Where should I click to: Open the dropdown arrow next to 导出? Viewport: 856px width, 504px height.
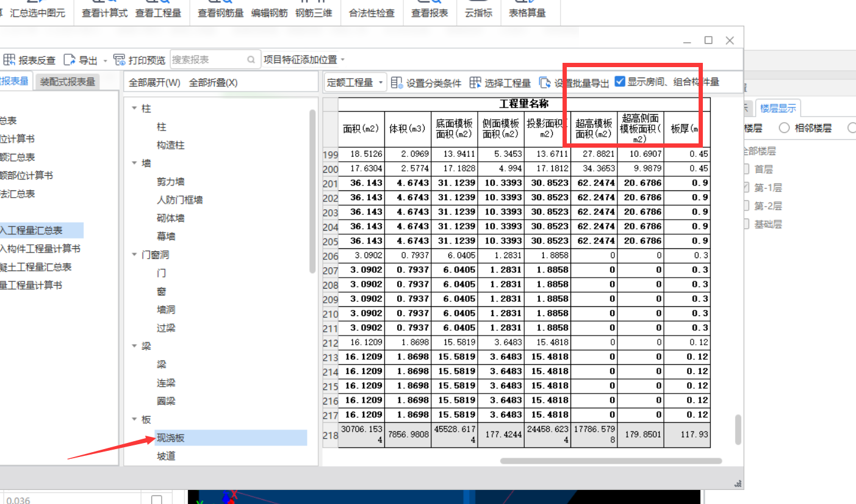(x=105, y=60)
